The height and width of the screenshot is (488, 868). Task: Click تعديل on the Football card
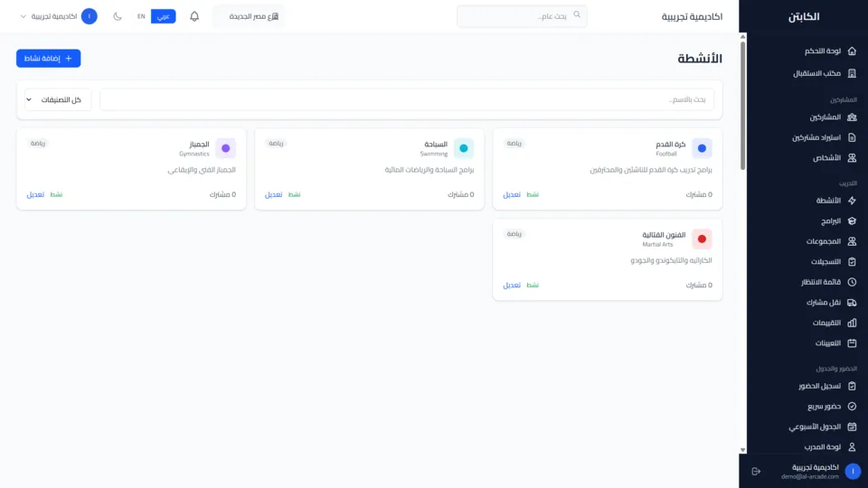[x=512, y=194]
